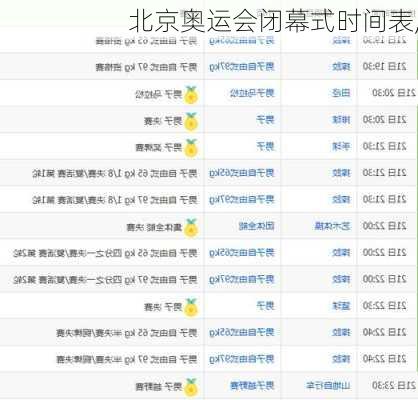Open the 摔跤 link in the 21日 22:00 65kg row

(341, 253)
